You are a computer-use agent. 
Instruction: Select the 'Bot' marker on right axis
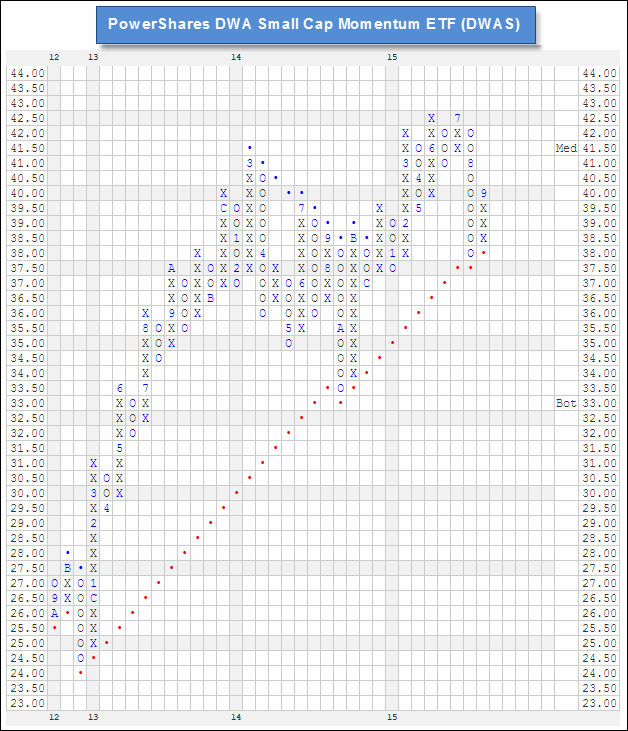(x=566, y=403)
